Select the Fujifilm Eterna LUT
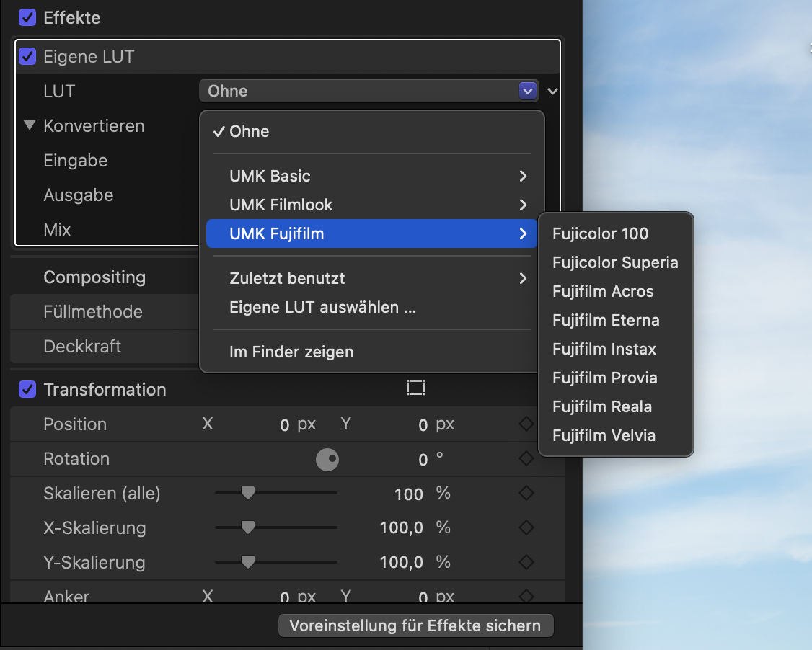812x650 pixels. [616, 321]
